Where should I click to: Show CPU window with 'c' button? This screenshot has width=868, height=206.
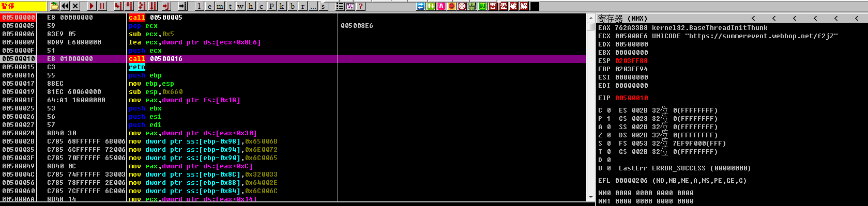click(x=262, y=6)
